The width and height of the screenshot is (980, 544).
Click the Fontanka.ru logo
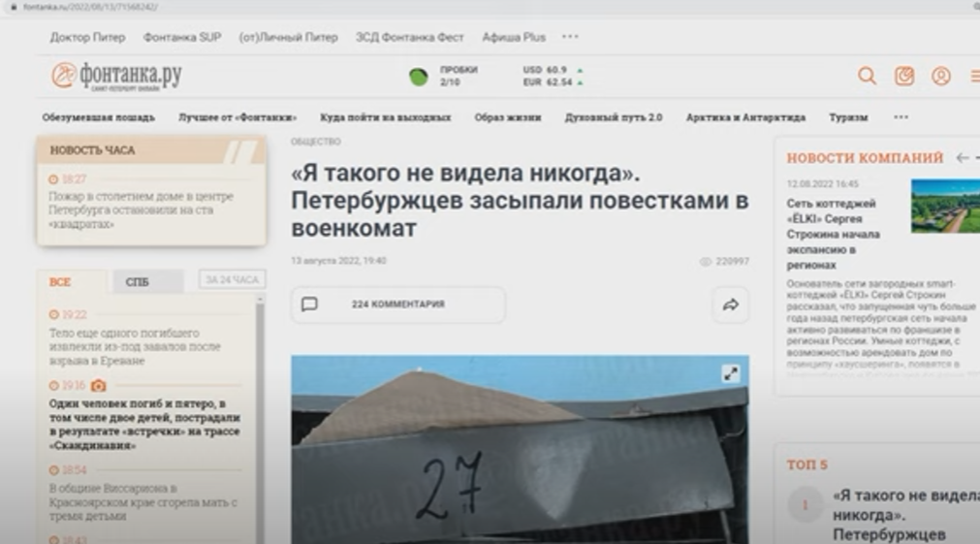click(x=117, y=76)
